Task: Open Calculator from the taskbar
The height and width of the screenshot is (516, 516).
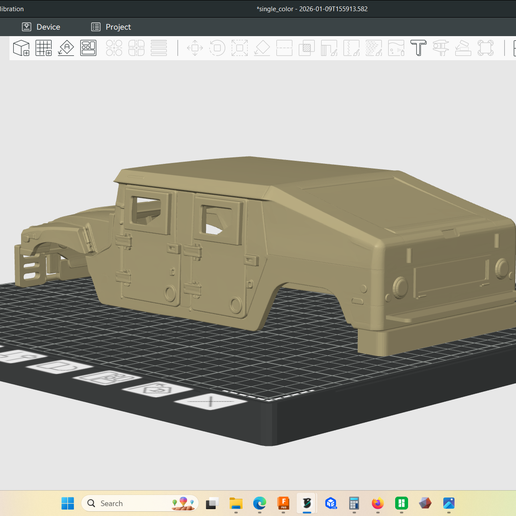Action: pyautogui.click(x=354, y=503)
